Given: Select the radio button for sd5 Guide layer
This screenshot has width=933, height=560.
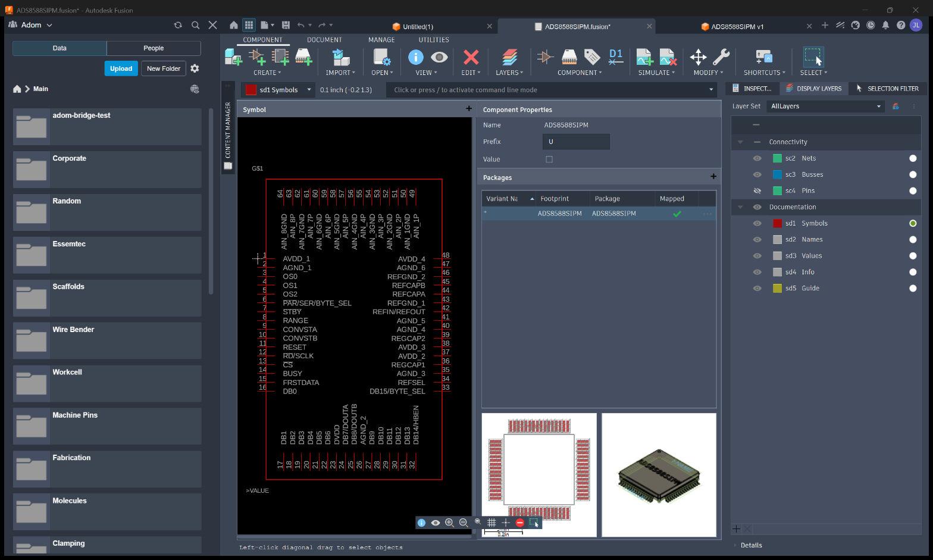Looking at the screenshot, I should (x=913, y=288).
